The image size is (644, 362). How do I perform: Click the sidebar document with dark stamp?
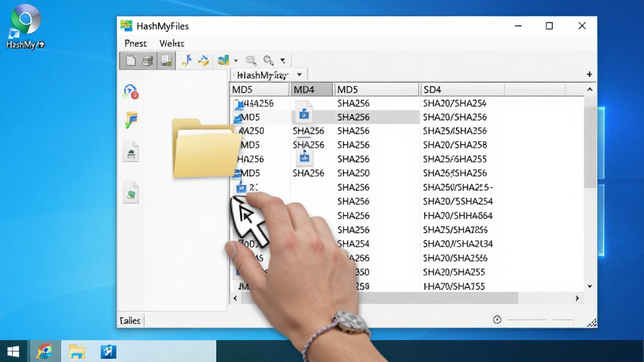(131, 151)
